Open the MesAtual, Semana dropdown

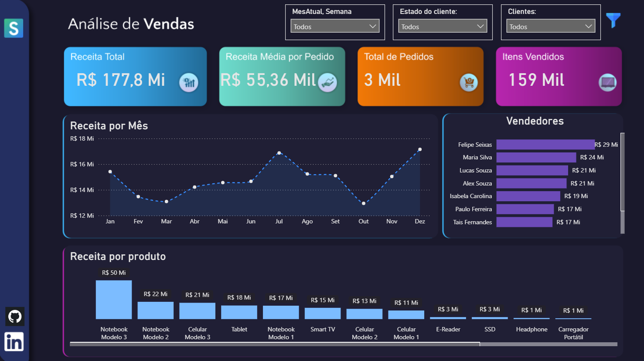[334, 26]
